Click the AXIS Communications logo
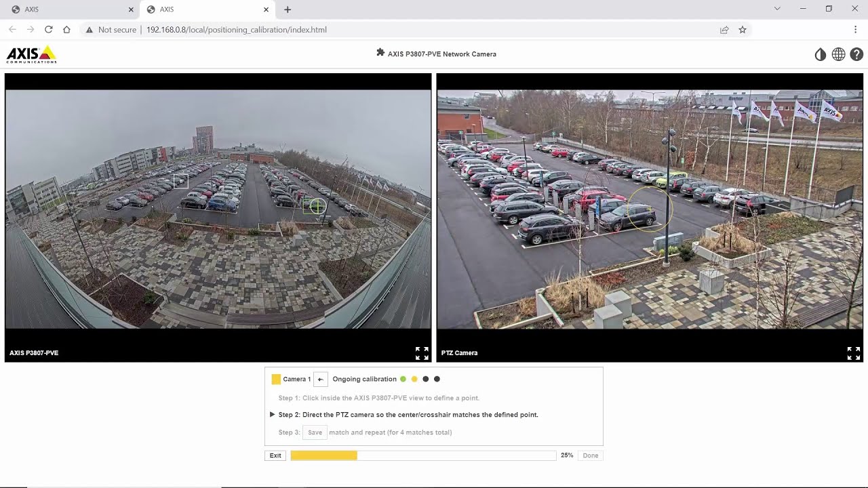 point(32,54)
